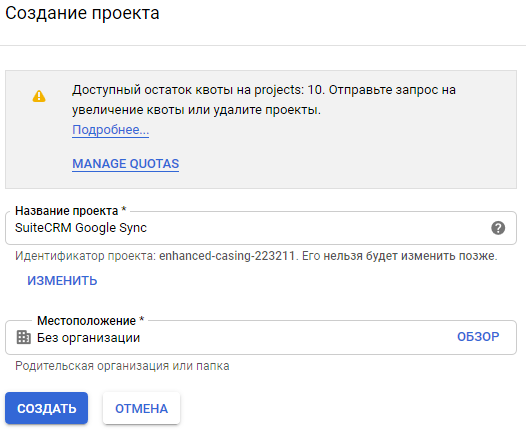Click ОБЗОР to browse locations
526x436 pixels.
point(478,337)
